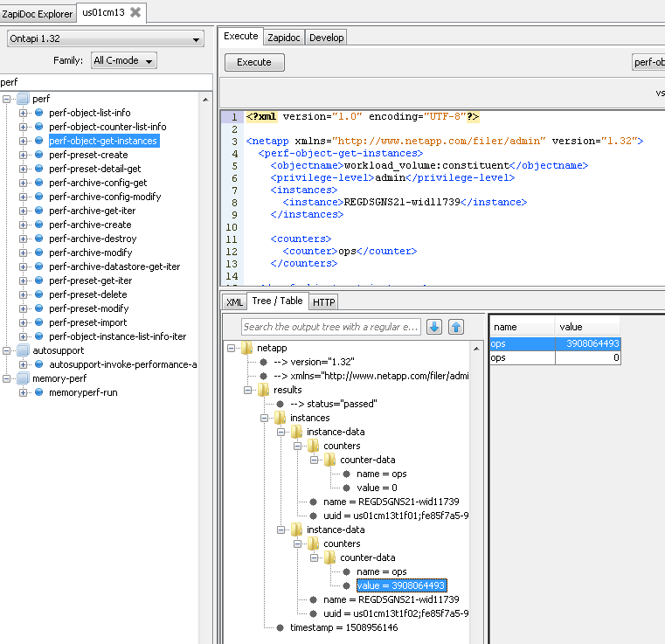This screenshot has height=644, width=665.
Task: Switch to the Zapidoc tab
Action: click(283, 37)
